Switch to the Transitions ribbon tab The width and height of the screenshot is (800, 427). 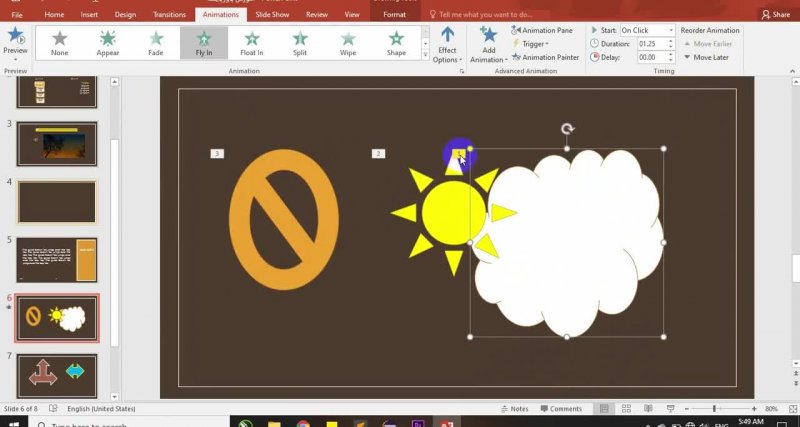pos(170,15)
